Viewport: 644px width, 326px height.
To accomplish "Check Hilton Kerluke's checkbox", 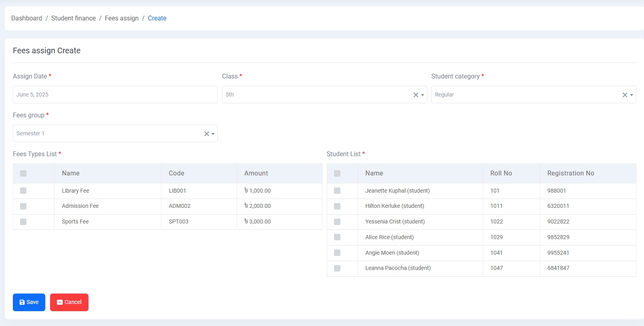I will [337, 206].
